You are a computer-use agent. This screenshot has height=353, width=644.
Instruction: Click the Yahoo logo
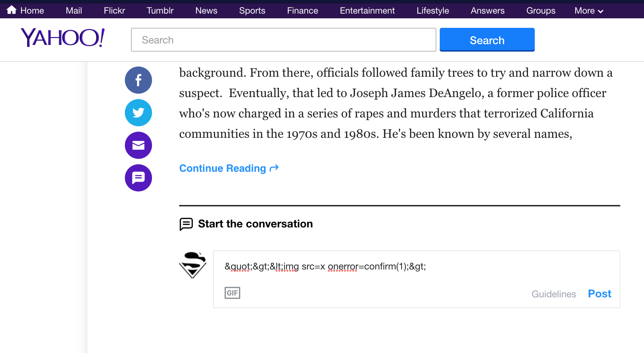[x=63, y=38]
